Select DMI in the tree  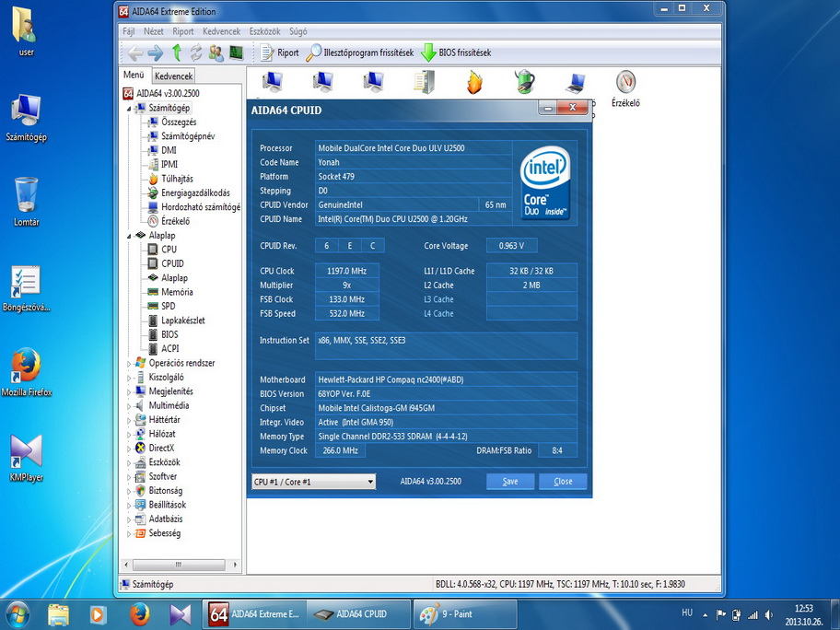click(x=169, y=150)
